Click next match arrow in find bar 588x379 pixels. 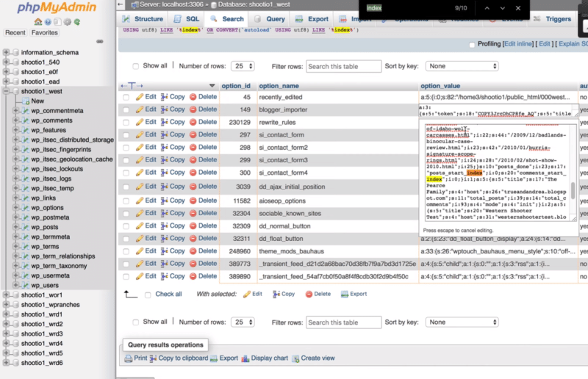click(502, 8)
